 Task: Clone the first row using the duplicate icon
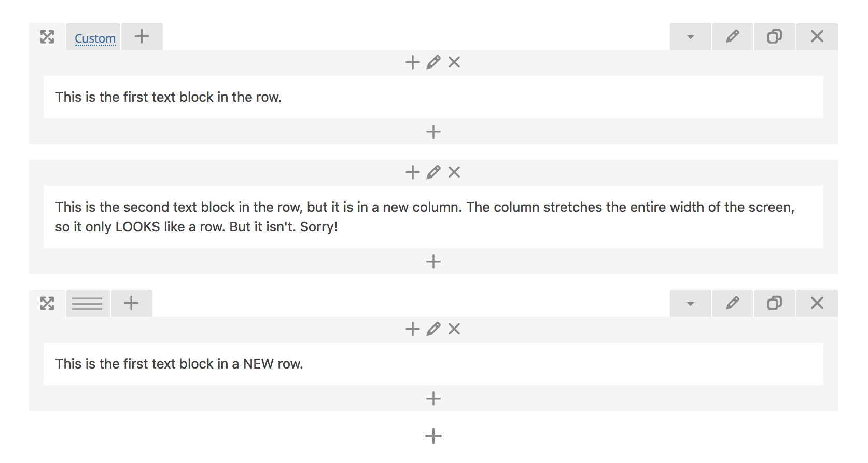[774, 37]
